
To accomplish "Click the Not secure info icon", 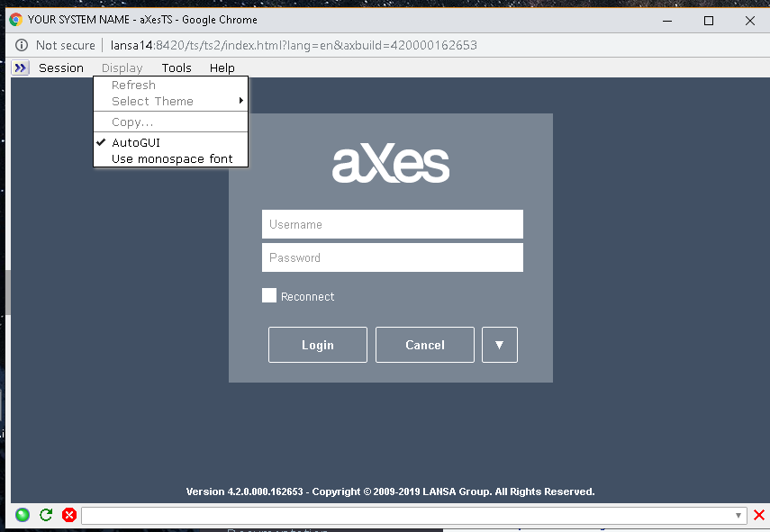I will tap(20, 44).
